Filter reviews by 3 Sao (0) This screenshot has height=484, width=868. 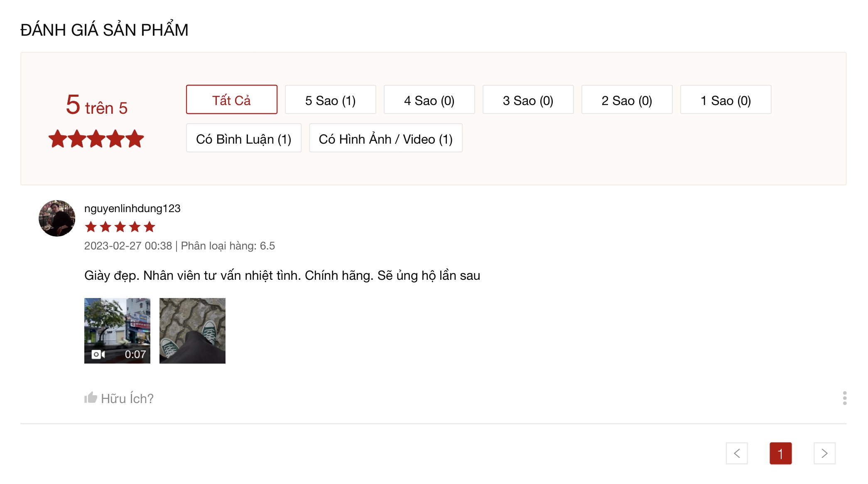click(528, 100)
